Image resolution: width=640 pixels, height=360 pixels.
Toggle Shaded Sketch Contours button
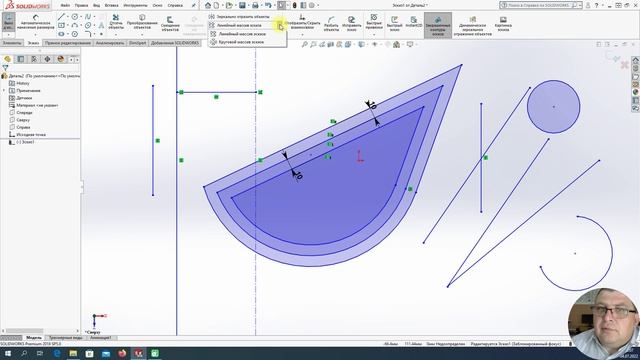click(x=438, y=25)
